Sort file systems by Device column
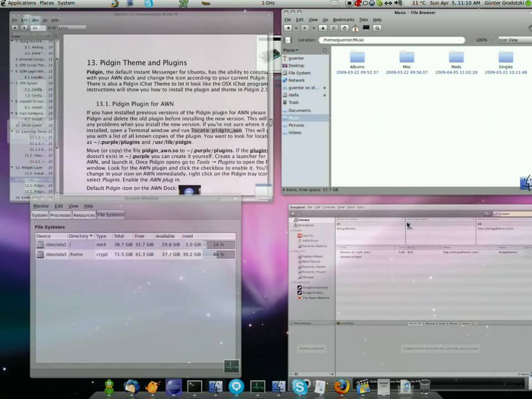532x399 pixels. coord(51,236)
